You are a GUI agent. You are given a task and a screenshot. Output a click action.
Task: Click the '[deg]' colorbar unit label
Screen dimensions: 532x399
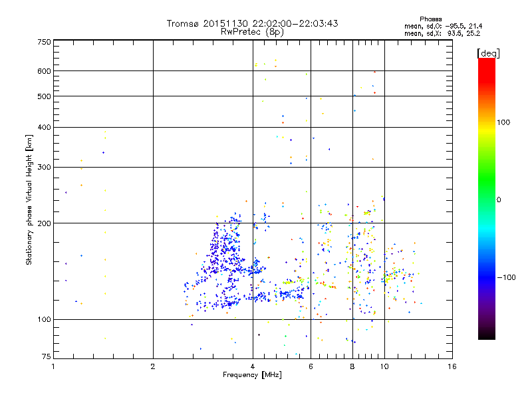488,53
